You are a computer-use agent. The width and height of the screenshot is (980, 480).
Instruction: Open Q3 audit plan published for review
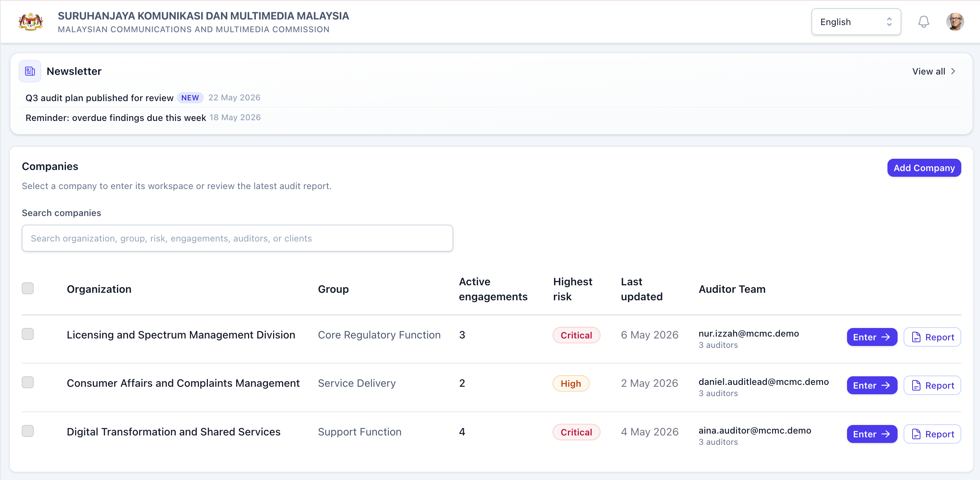(99, 98)
